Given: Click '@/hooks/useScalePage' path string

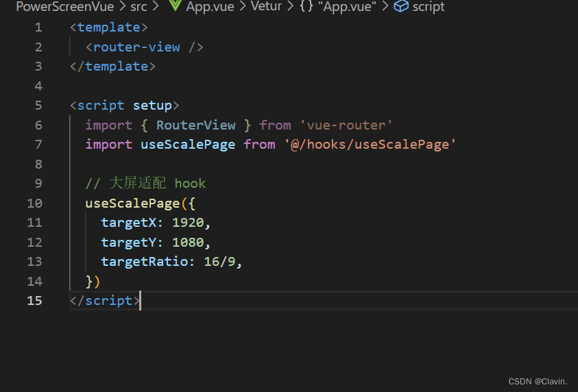Looking at the screenshot, I should 370,145.
